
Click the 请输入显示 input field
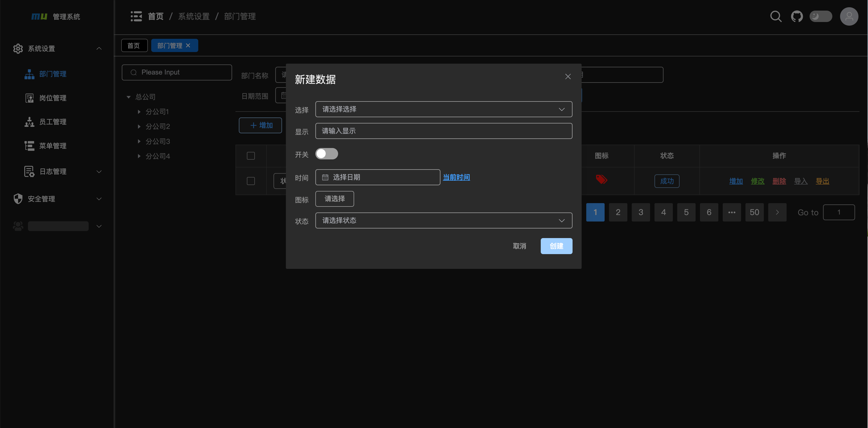444,131
